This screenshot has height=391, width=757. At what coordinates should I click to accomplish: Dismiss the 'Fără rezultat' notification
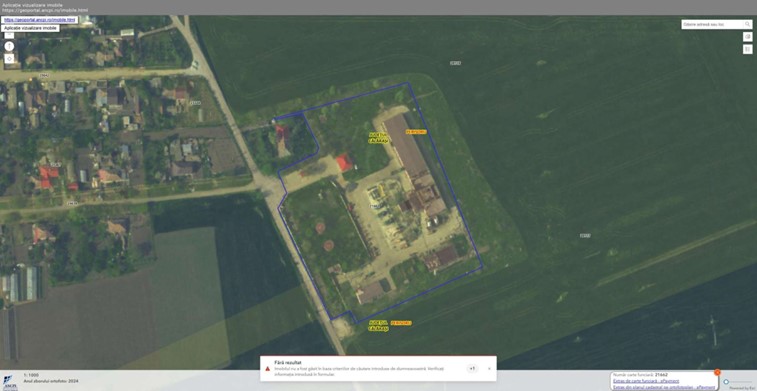[x=489, y=368]
